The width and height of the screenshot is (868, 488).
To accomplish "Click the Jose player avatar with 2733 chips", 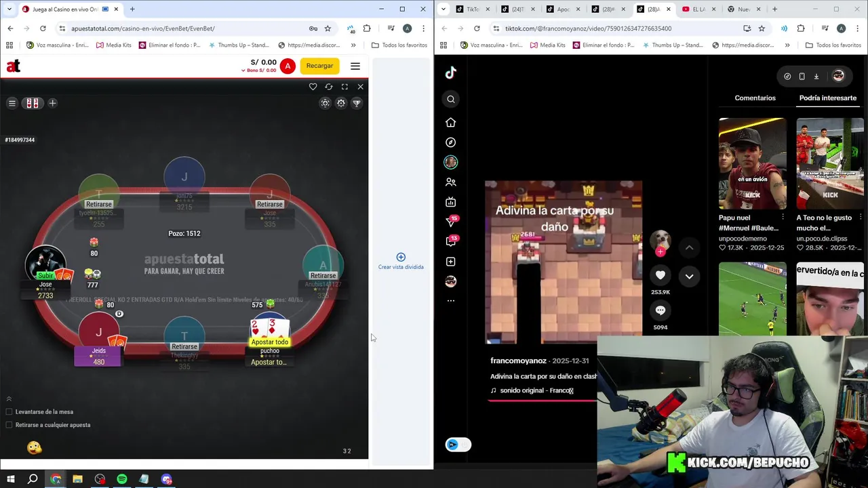I will pos(45,266).
